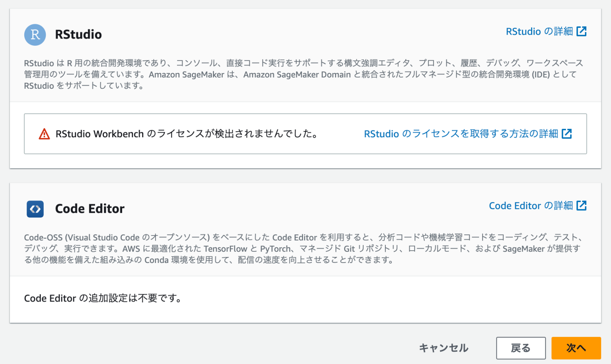Click the RStudio description paragraph

pyautogui.click(x=302, y=74)
